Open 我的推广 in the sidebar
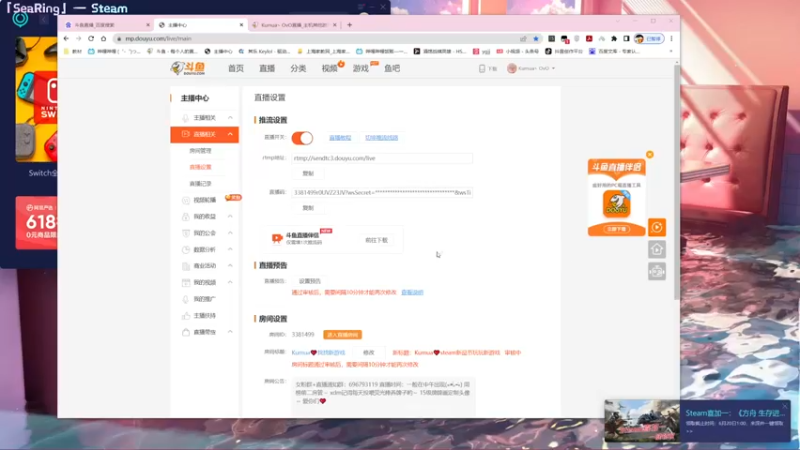The width and height of the screenshot is (800, 450). (205, 299)
